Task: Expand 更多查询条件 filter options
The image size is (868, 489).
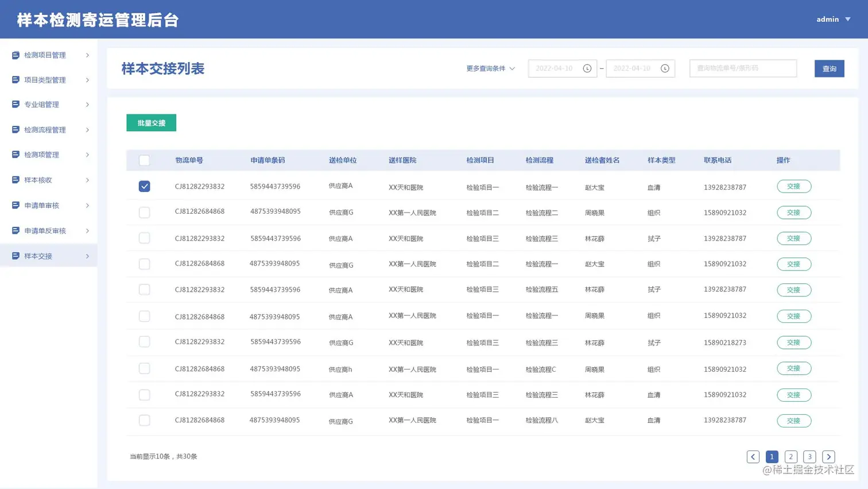Action: coord(490,68)
